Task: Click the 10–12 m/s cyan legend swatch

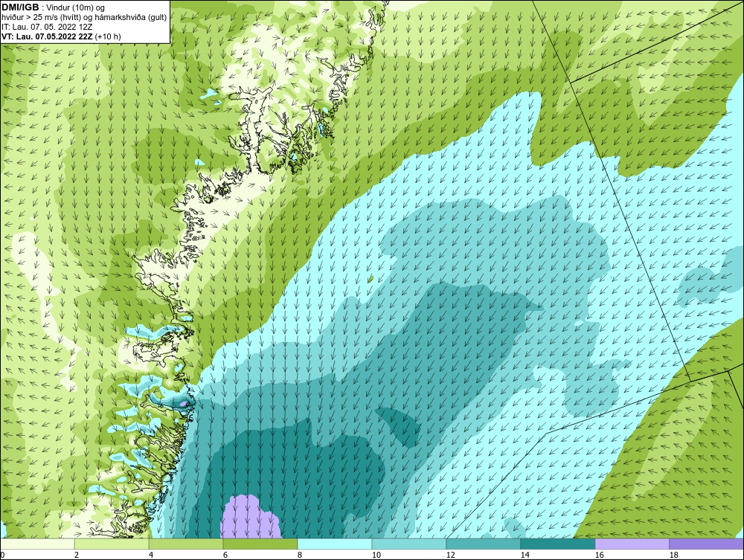Action: click(x=409, y=544)
